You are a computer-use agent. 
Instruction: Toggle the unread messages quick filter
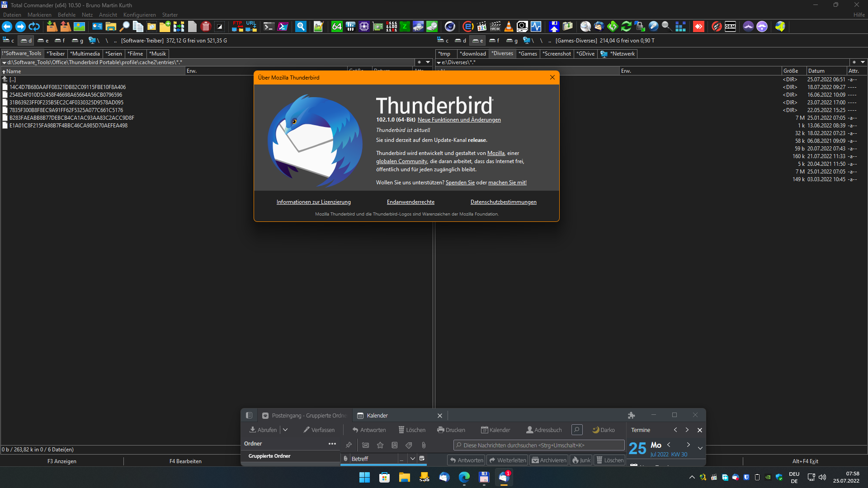click(366, 445)
